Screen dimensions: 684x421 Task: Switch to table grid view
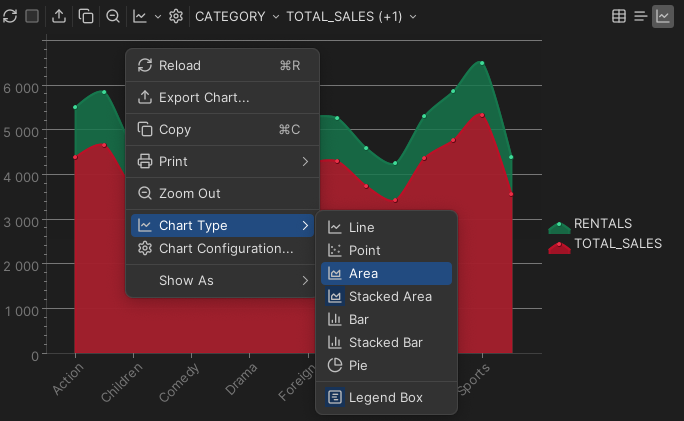point(619,16)
